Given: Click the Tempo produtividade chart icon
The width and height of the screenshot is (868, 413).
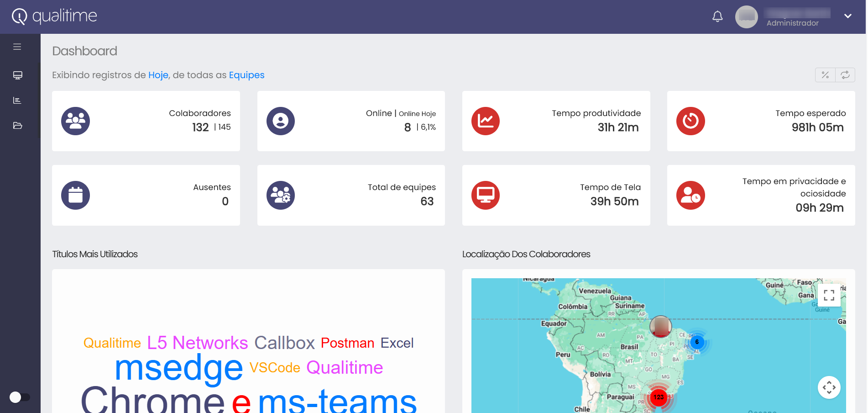Looking at the screenshot, I should point(485,121).
